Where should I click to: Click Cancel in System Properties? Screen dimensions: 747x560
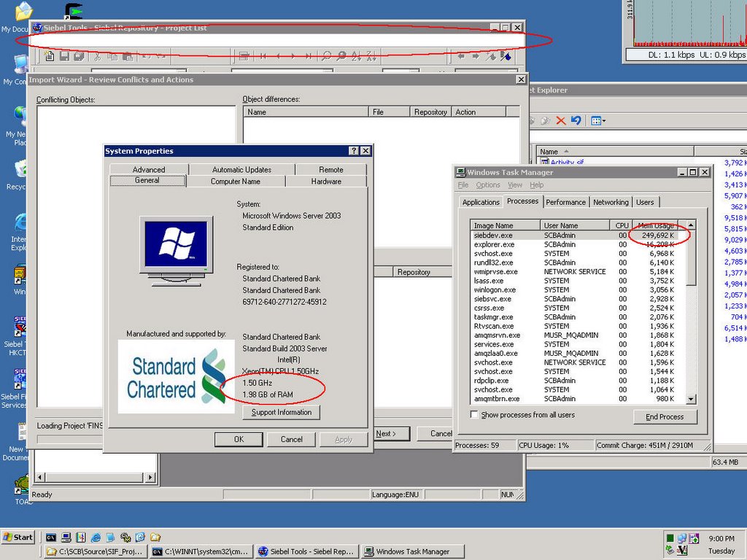tap(291, 439)
